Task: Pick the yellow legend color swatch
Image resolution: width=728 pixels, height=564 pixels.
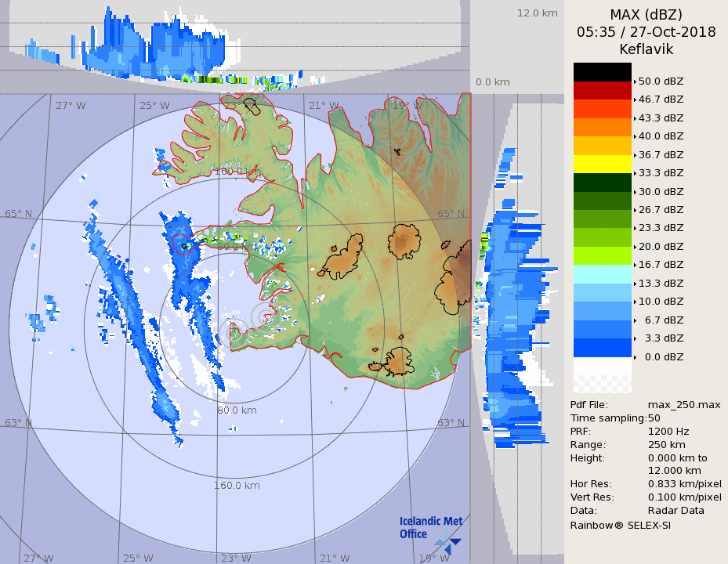Action: (602, 164)
